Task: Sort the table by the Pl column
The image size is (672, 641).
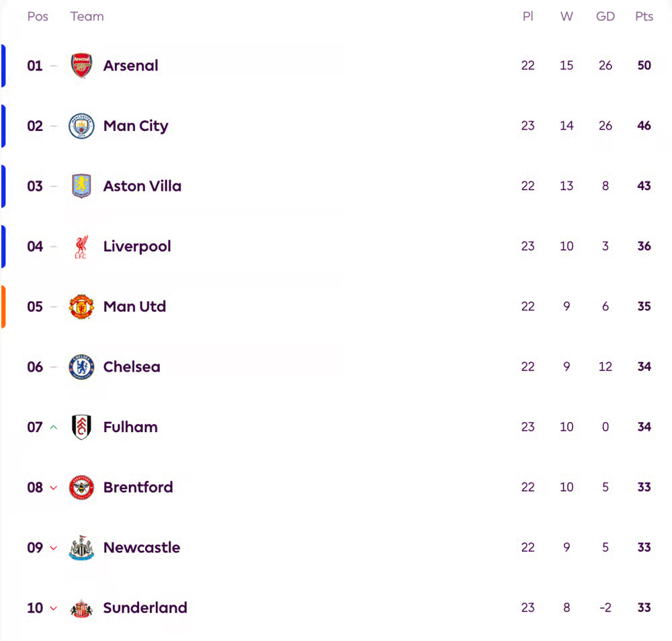Action: (x=528, y=16)
